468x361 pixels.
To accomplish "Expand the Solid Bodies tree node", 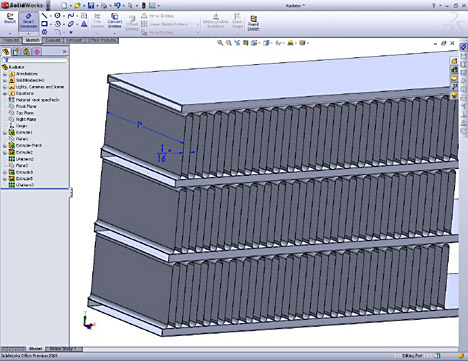I will tap(5, 80).
